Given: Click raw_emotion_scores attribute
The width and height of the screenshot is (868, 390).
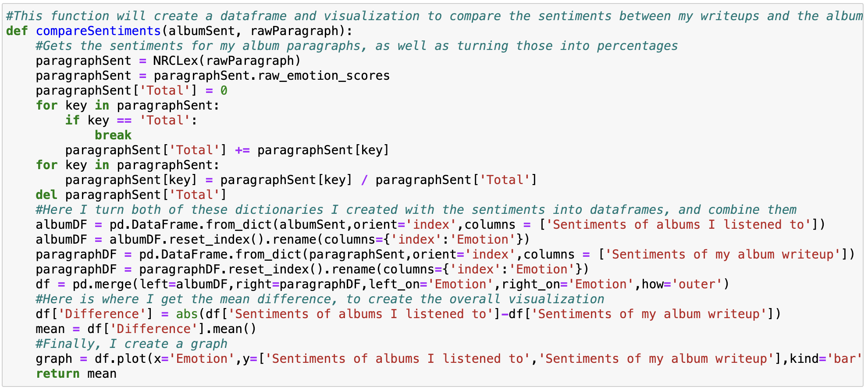Looking at the screenshot, I should 324,76.
